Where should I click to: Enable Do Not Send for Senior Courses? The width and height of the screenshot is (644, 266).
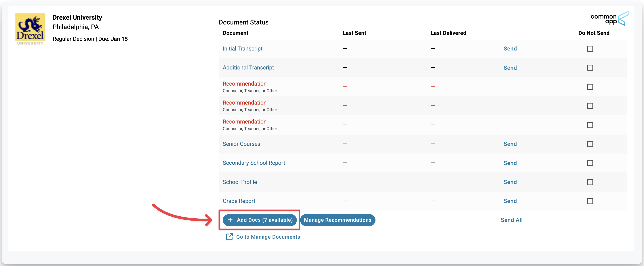point(590,144)
